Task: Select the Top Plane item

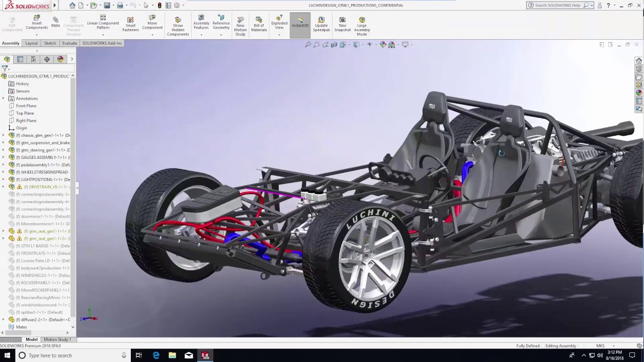Action: tap(25, 113)
